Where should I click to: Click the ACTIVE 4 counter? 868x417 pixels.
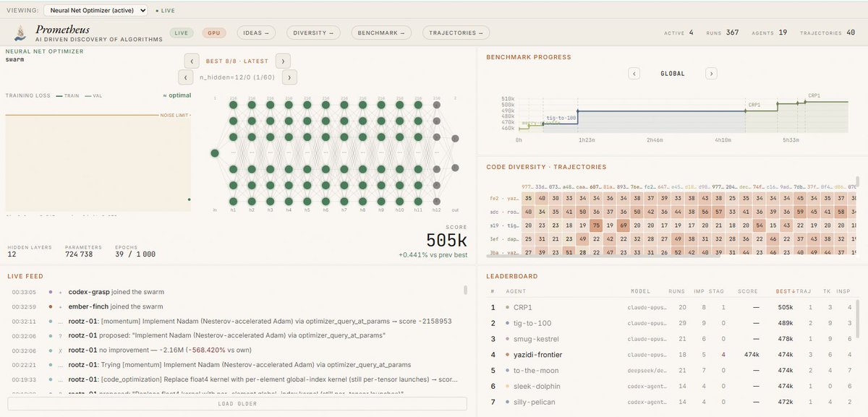point(678,33)
